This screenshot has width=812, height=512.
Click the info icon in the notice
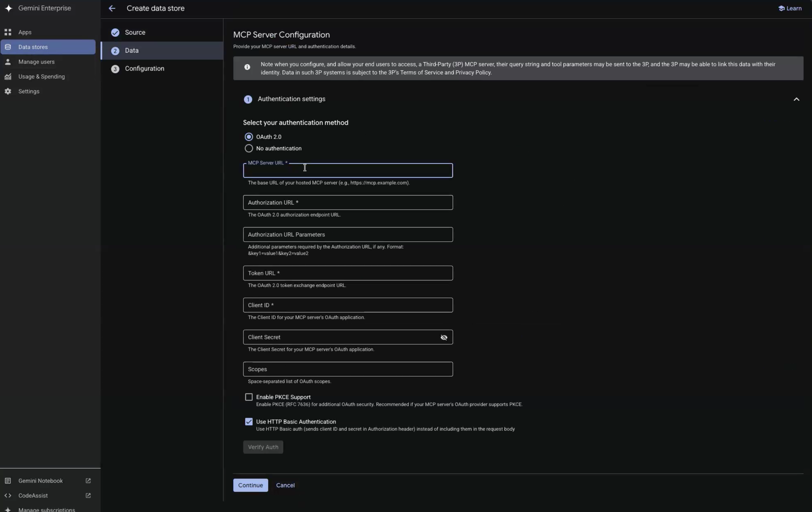[x=247, y=67]
